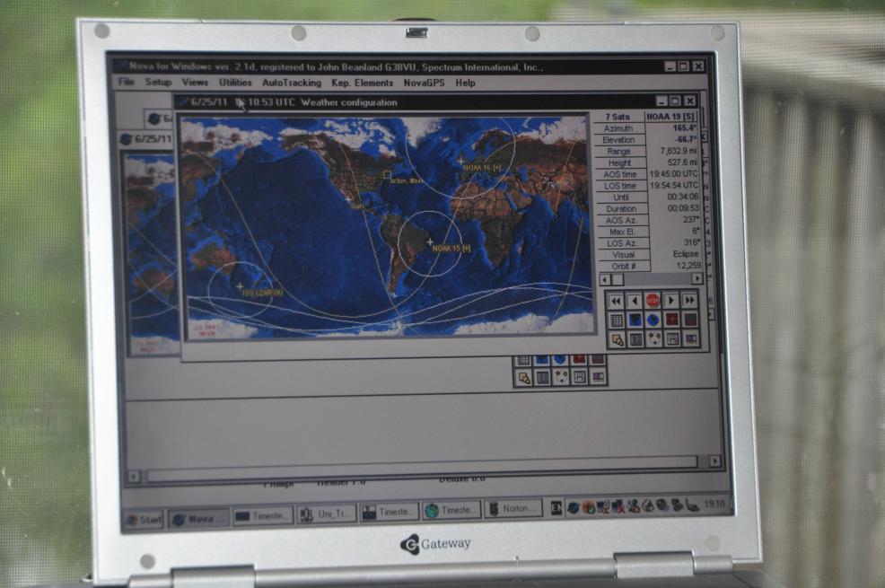
Task: Click the left arrow of the satellite data scrollbar
Action: click(x=605, y=279)
